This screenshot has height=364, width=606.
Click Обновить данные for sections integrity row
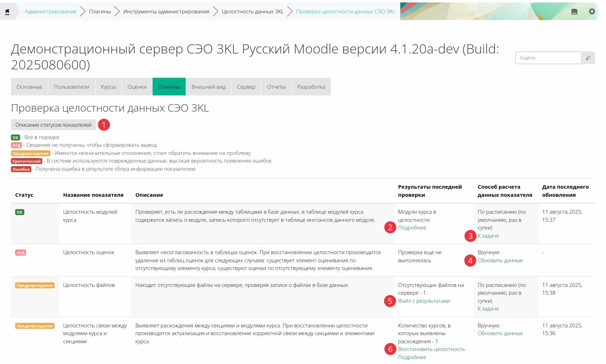[x=500, y=333]
